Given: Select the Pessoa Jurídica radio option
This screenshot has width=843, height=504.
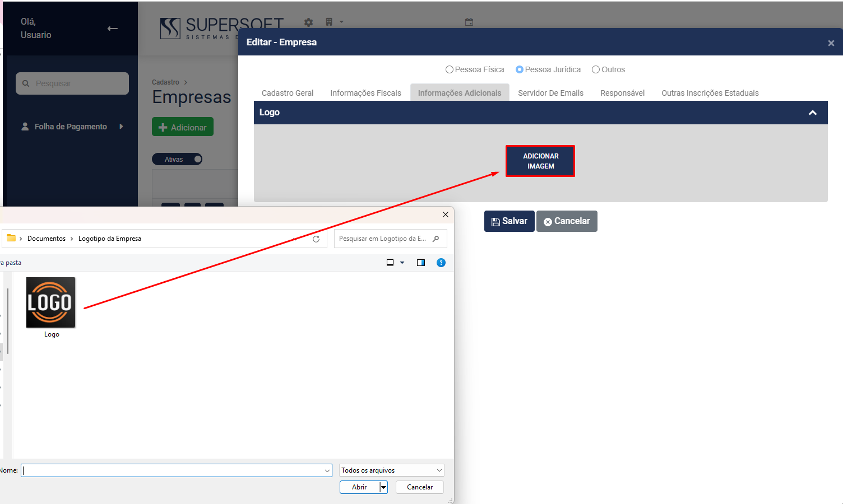Looking at the screenshot, I should click(x=520, y=69).
